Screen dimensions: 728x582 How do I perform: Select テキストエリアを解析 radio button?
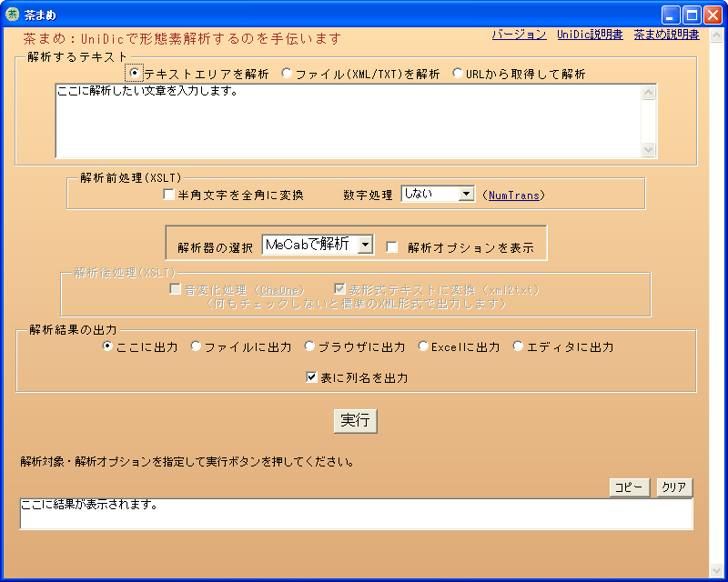pos(136,74)
